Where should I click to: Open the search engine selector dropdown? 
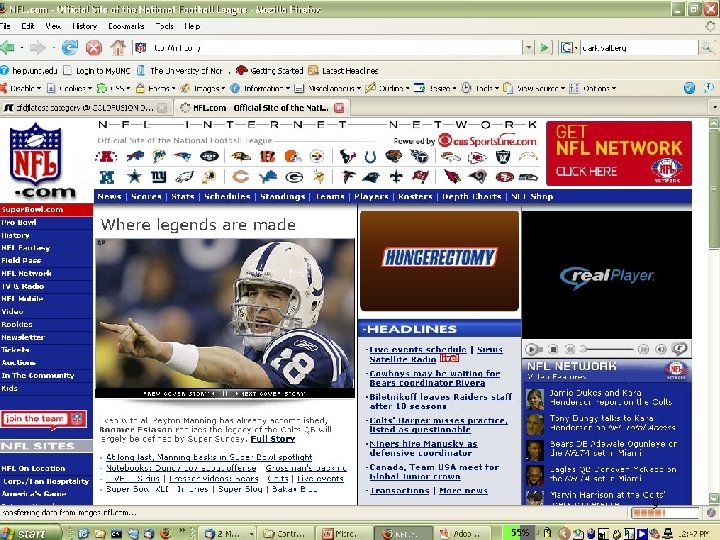pyautogui.click(x=569, y=47)
